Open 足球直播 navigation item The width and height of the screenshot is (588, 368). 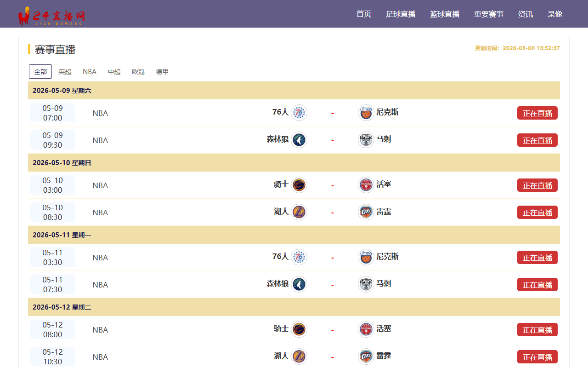(401, 14)
